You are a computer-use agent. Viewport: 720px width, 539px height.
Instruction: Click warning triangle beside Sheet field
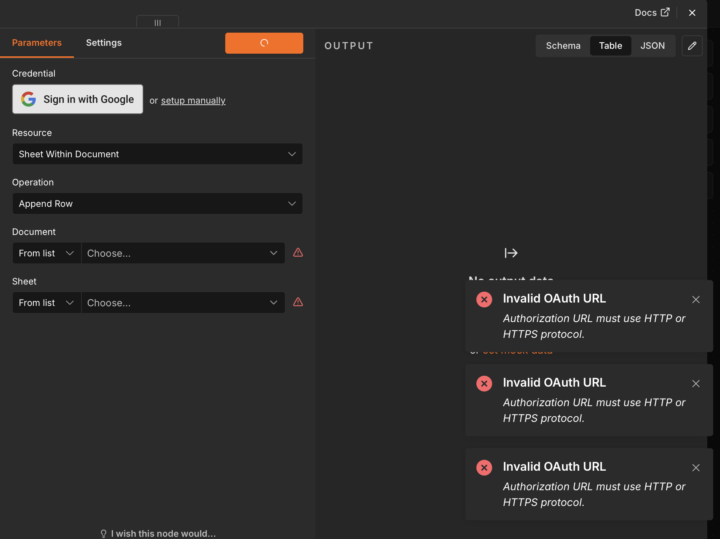click(x=298, y=302)
